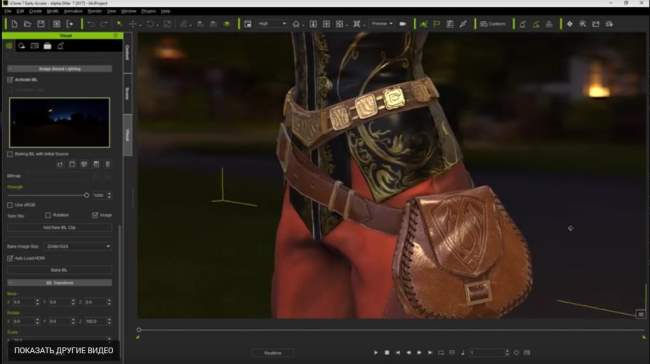
Task: Click the camera icon beside Preview dropdown
Action: click(x=403, y=24)
